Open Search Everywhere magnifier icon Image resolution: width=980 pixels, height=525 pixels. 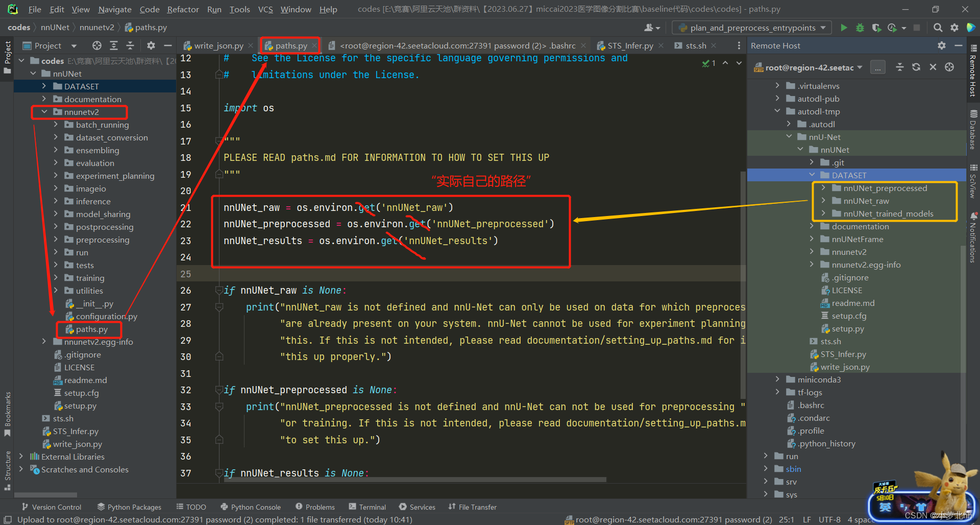[x=938, y=28]
